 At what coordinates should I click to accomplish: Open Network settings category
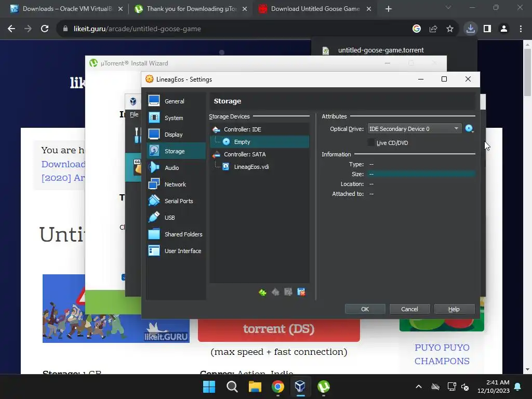[x=176, y=184]
